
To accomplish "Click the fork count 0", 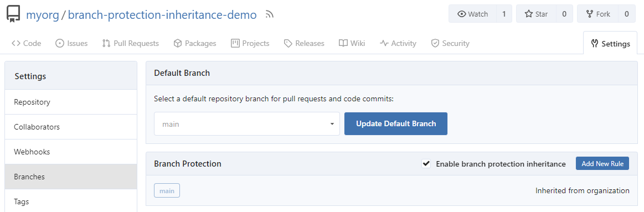I will (627, 14).
